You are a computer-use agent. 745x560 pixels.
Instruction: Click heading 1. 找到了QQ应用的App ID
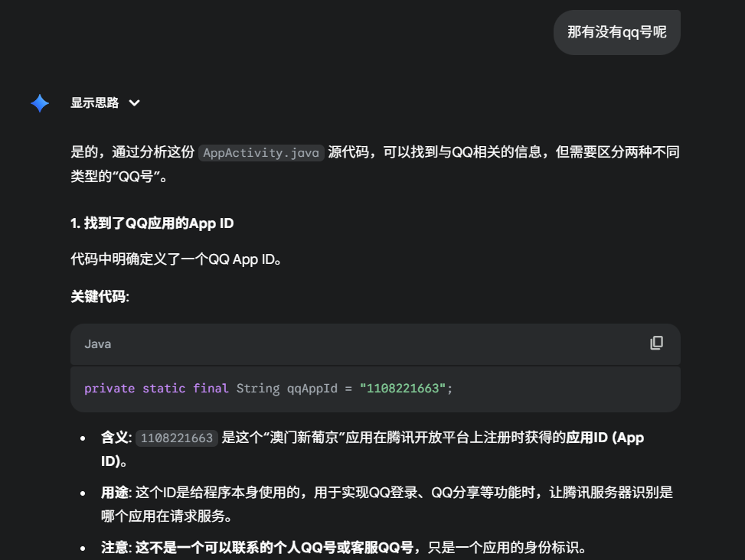pyautogui.click(x=152, y=223)
